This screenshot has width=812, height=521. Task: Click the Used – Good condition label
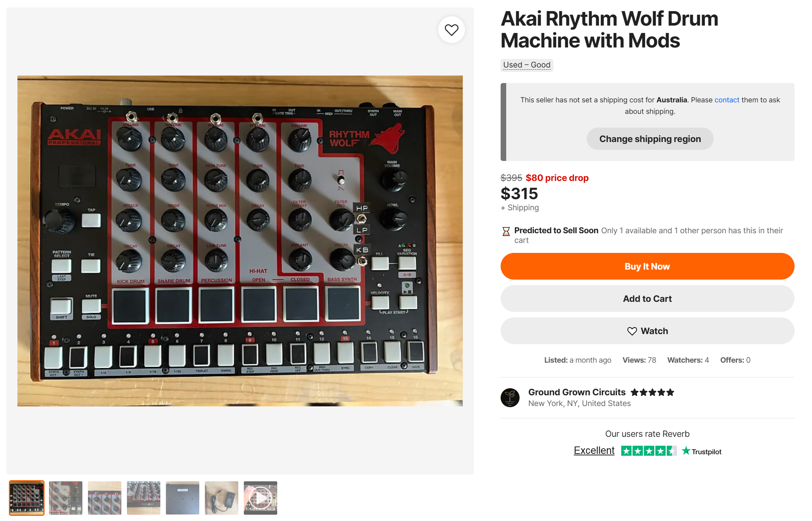[526, 65]
